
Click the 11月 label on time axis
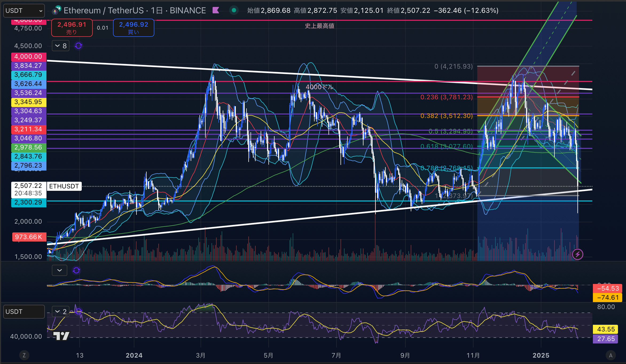point(473,355)
